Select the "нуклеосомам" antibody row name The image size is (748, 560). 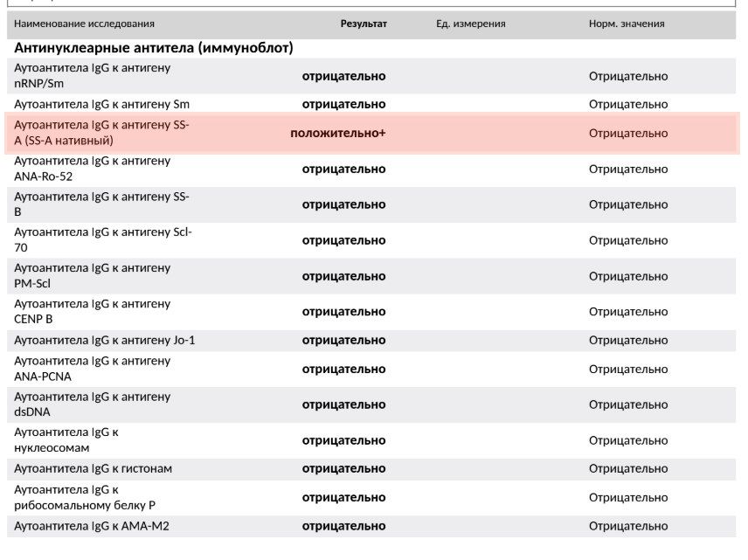click(66, 440)
